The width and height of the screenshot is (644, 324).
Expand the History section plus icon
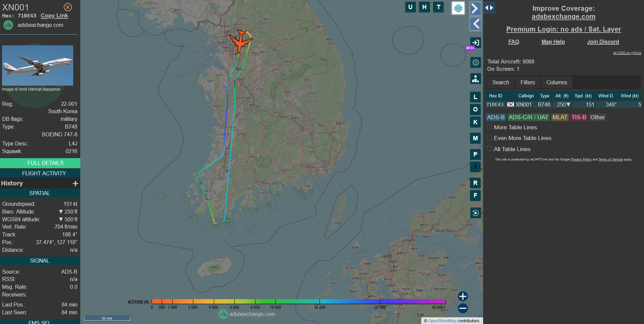pos(75,183)
